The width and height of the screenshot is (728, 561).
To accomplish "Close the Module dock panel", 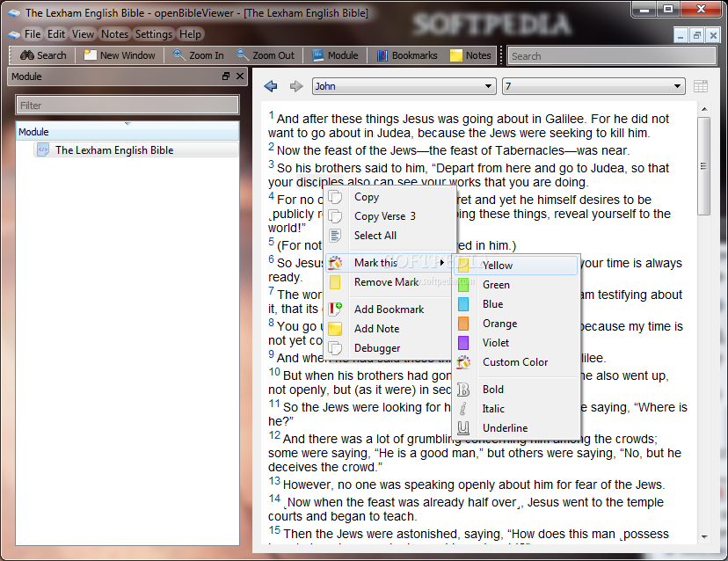I will coord(240,76).
